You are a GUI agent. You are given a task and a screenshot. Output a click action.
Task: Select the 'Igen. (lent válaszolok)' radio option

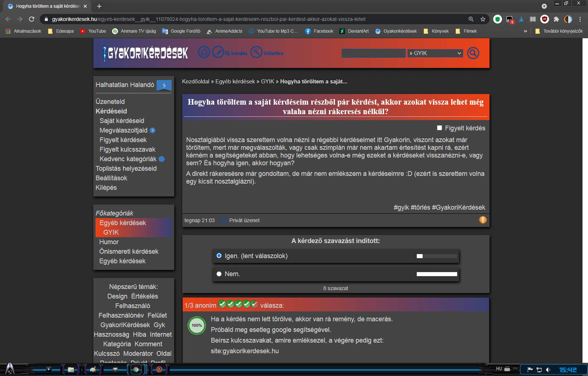click(x=219, y=256)
